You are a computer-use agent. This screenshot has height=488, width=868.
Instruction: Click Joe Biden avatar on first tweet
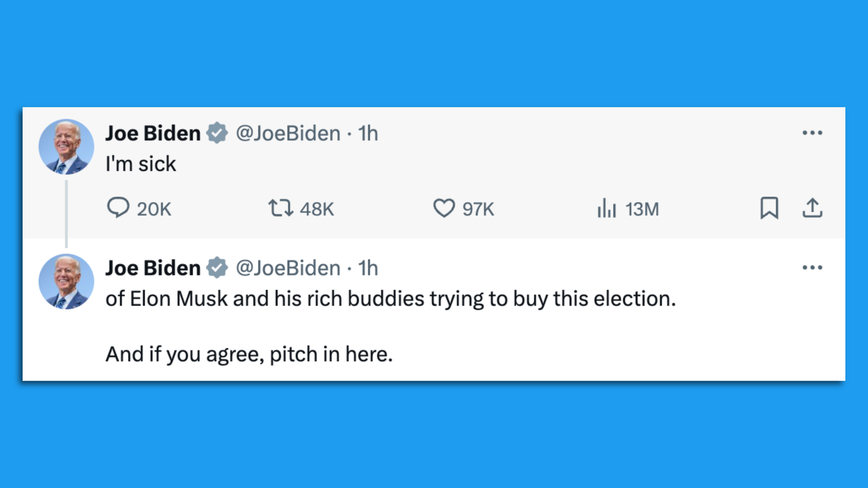pyautogui.click(x=66, y=147)
